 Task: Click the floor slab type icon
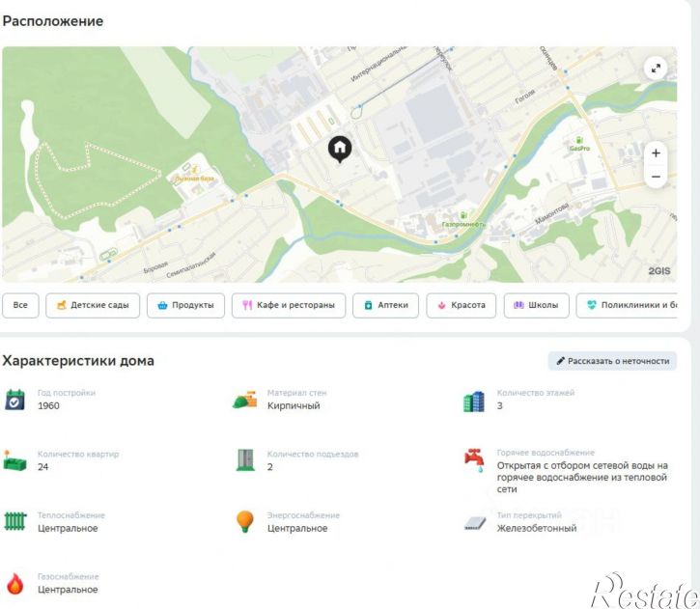tap(475, 523)
